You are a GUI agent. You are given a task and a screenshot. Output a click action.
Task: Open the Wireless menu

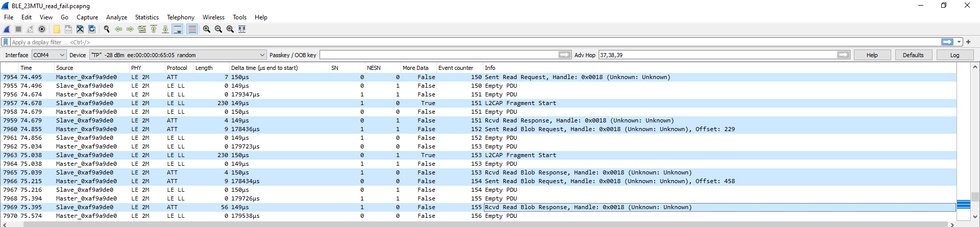(x=213, y=17)
